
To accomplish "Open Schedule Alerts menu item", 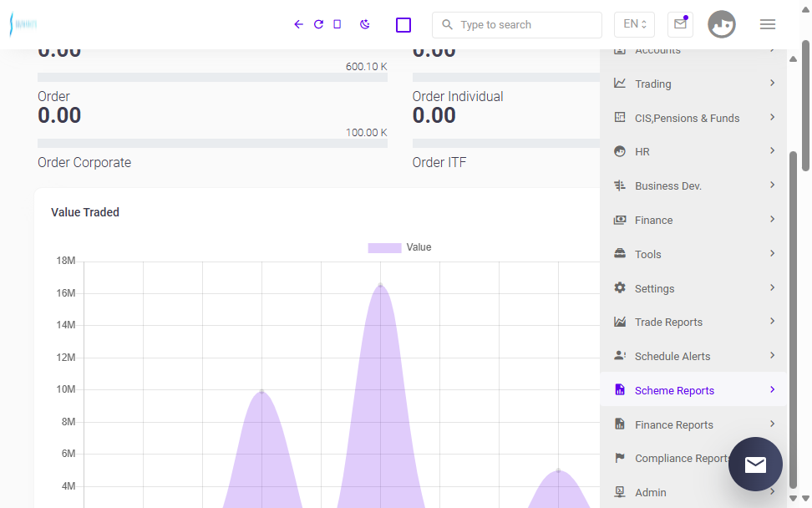I will pos(693,356).
